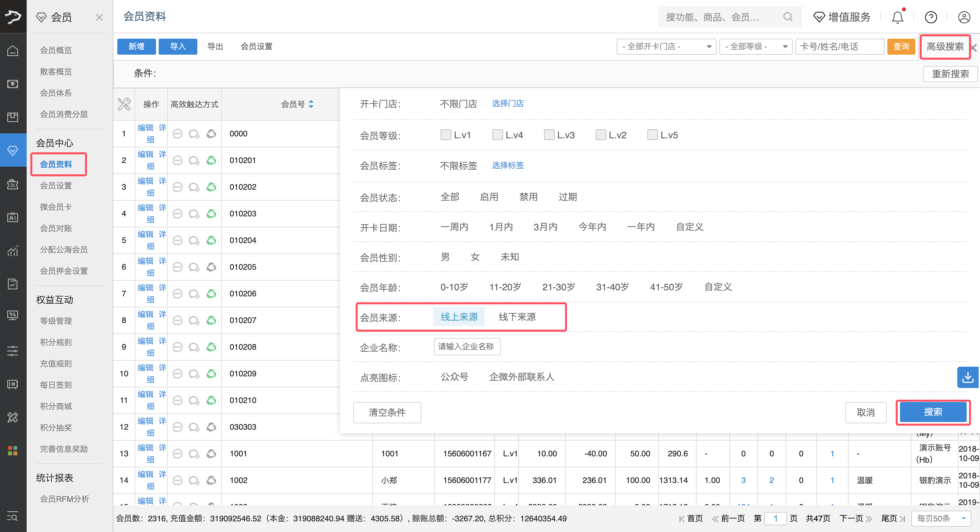Click the app logo at top left

(13, 16)
